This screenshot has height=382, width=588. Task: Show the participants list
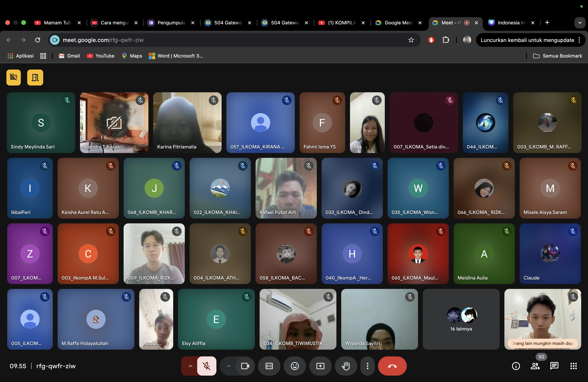pyautogui.click(x=535, y=366)
